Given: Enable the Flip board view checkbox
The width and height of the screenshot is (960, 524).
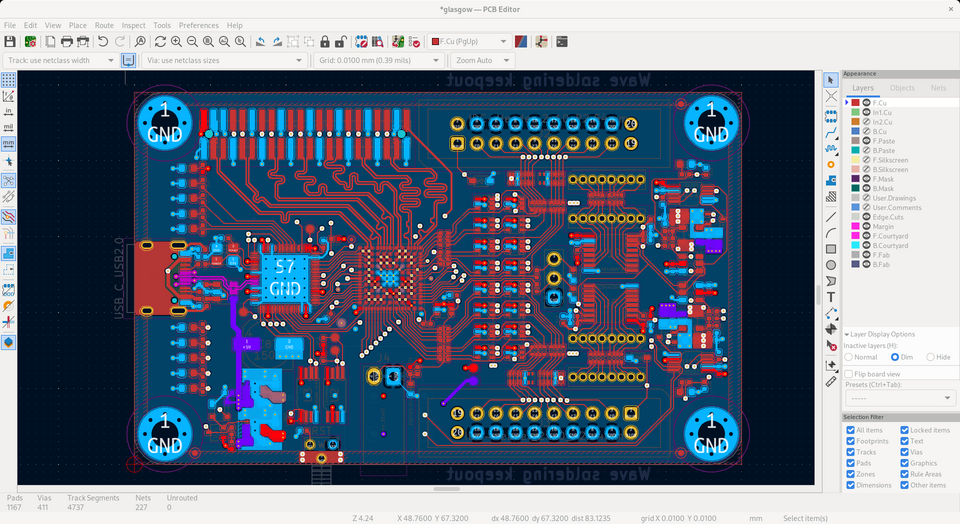Looking at the screenshot, I should [x=850, y=373].
